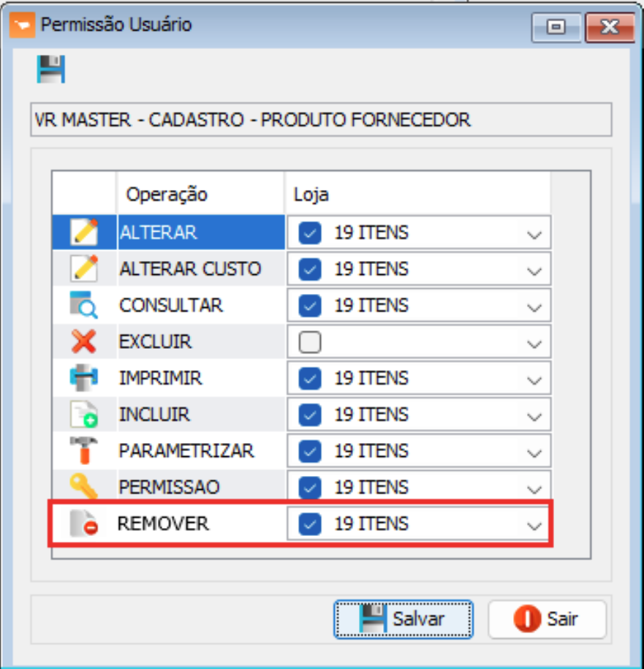This screenshot has width=644, height=669.
Task: Select the ALTERAR pencil icon
Action: pyautogui.click(x=84, y=233)
